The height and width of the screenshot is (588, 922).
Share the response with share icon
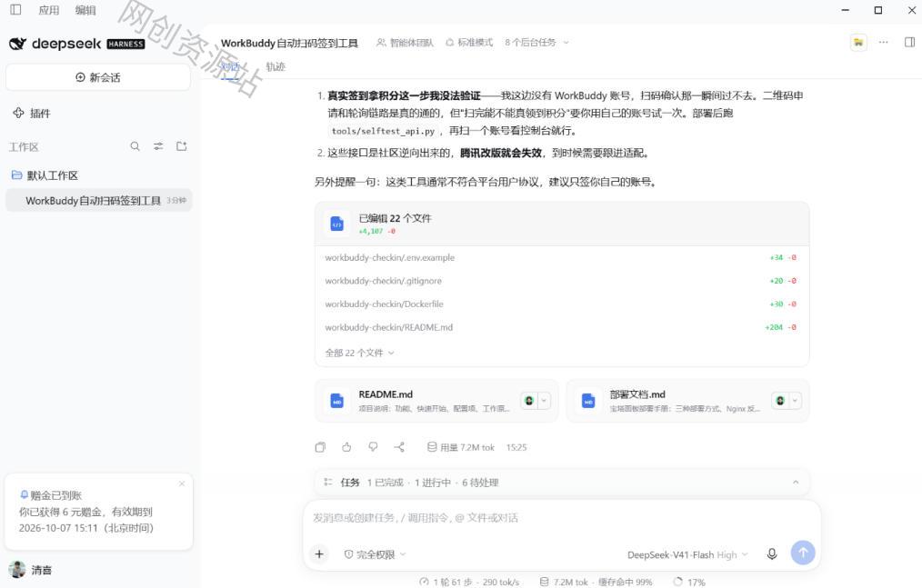click(399, 447)
